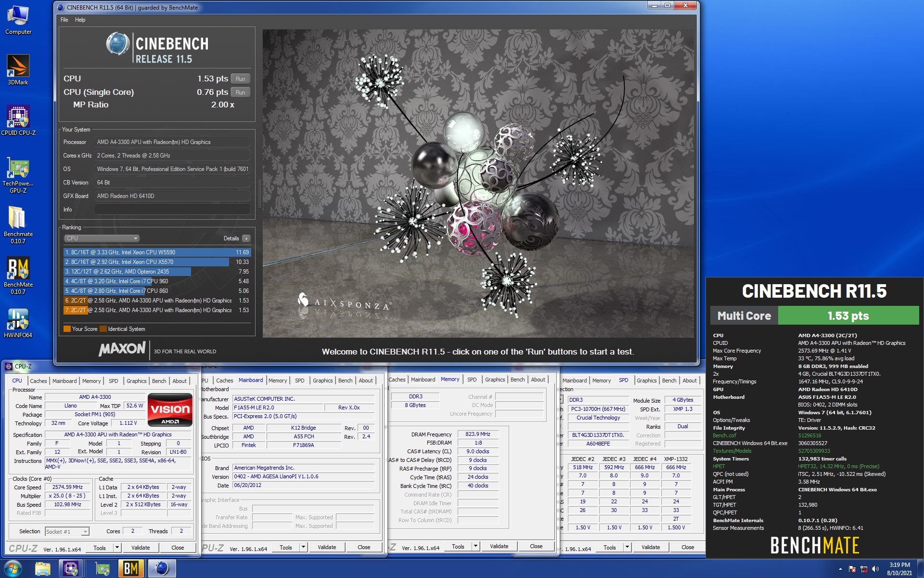Open Tools dropdown arrow in SPD CPU-Z
924x578 pixels.
click(627, 547)
